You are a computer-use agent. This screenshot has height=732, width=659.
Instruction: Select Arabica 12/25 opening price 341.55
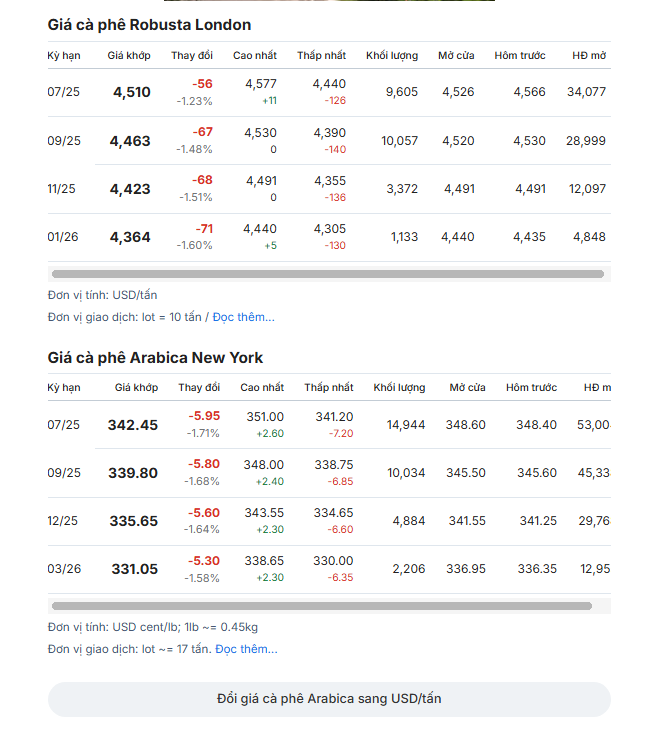point(467,521)
